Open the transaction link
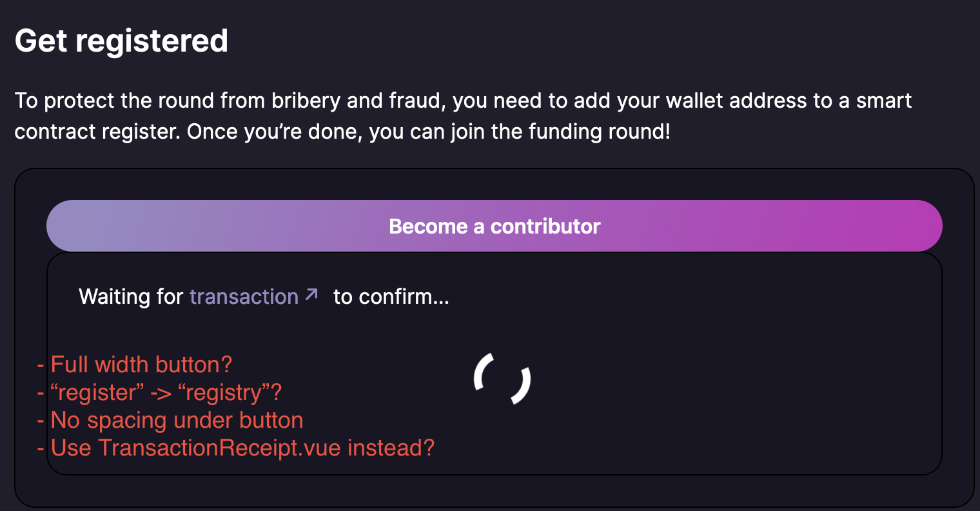The width and height of the screenshot is (980, 511). click(x=244, y=296)
